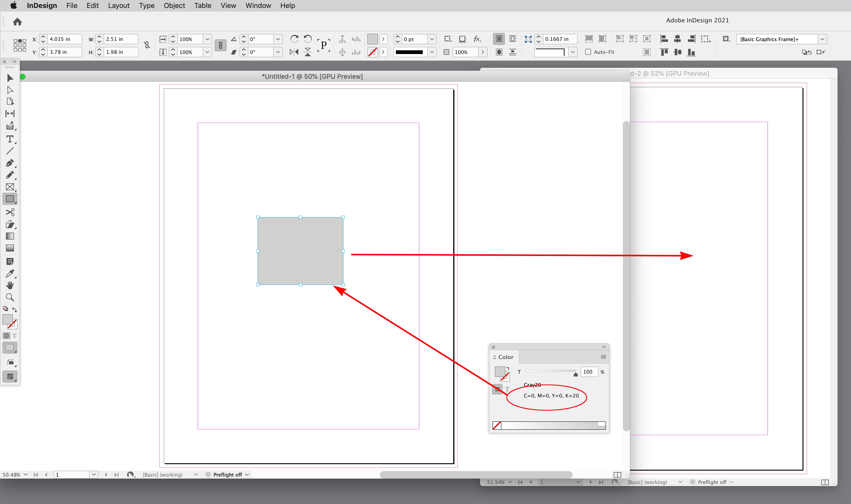Viewport: 851px width, 504px height.
Task: Select the Type tool
Action: click(x=10, y=139)
